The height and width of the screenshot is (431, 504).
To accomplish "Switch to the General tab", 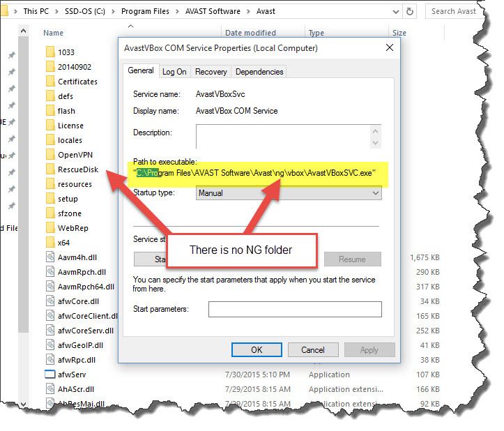I will click(x=141, y=70).
